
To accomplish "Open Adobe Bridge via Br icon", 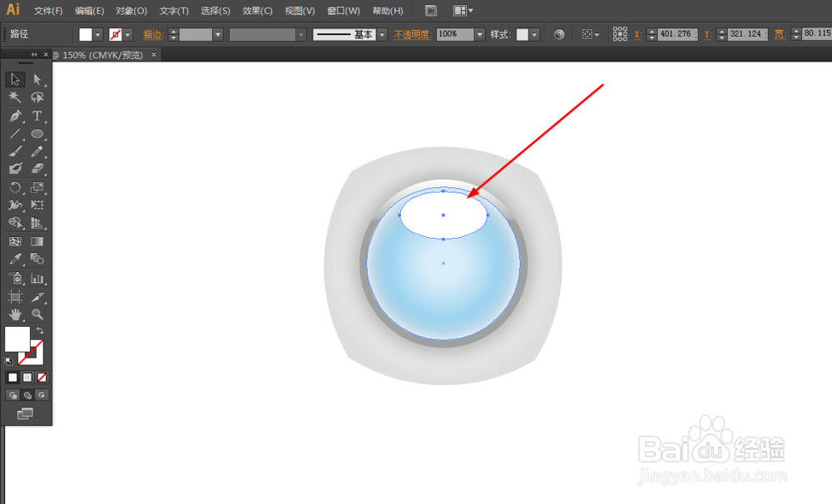I will 431,11.
